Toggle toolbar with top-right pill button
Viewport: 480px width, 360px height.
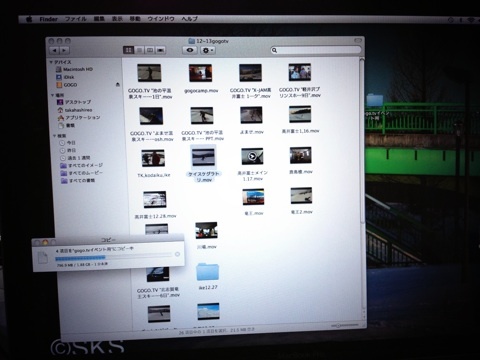pyautogui.click(x=358, y=40)
